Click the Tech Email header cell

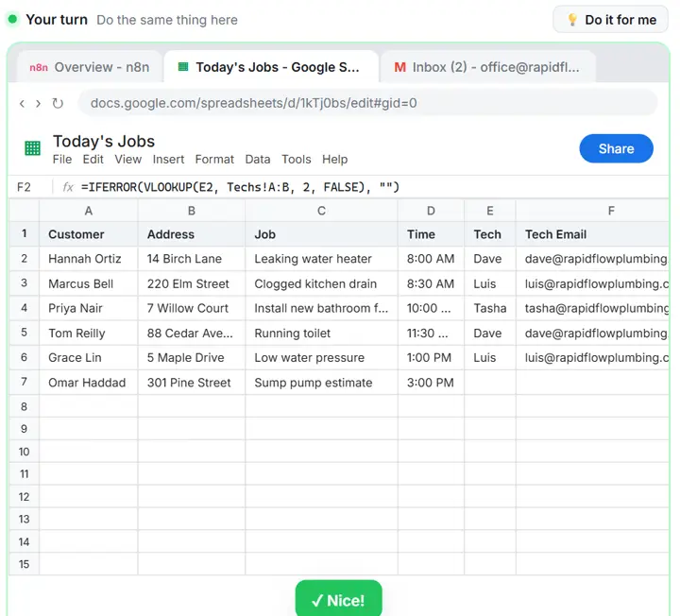click(x=592, y=234)
